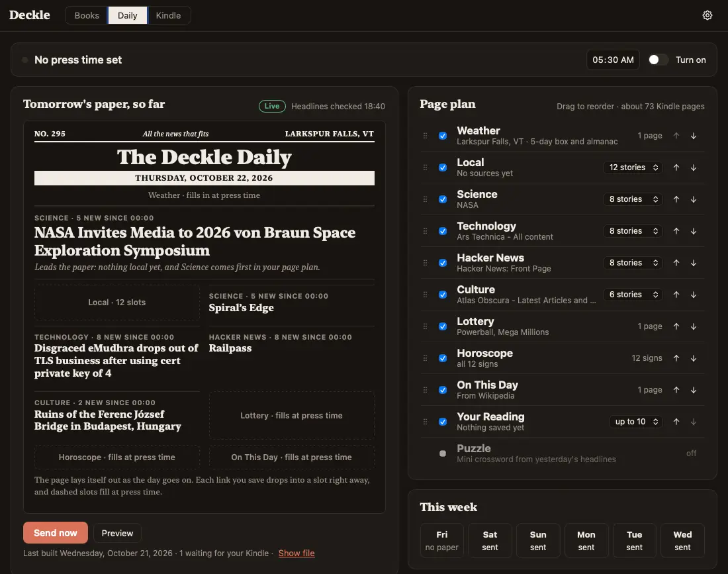Grab the Weather row drag handle

[425, 136]
